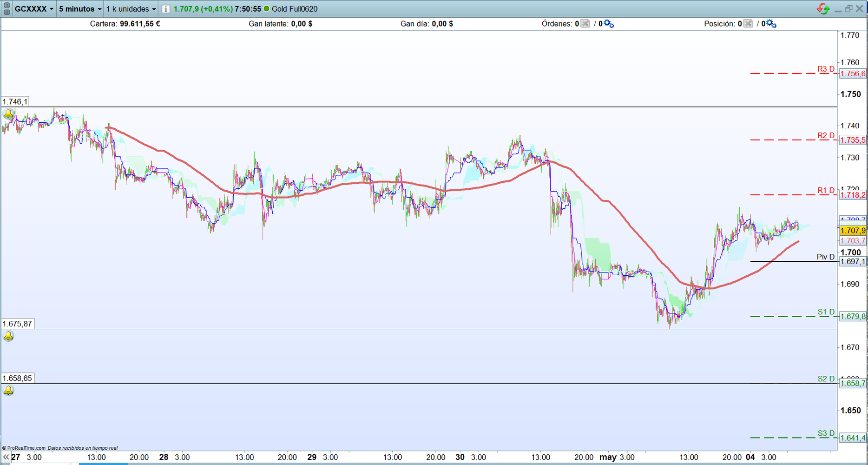The image size is (868, 465).
Task: Click the Piv D pivot label
Action: [826, 257]
